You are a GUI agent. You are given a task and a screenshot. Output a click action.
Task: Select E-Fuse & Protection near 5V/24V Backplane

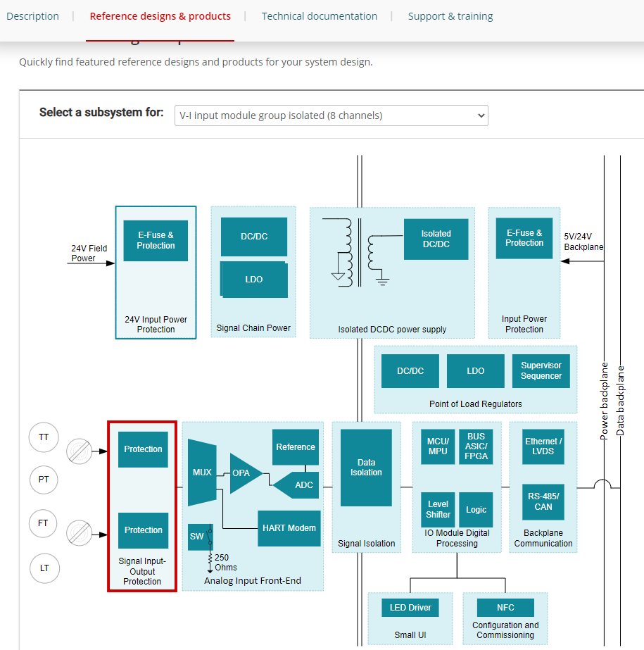point(524,238)
